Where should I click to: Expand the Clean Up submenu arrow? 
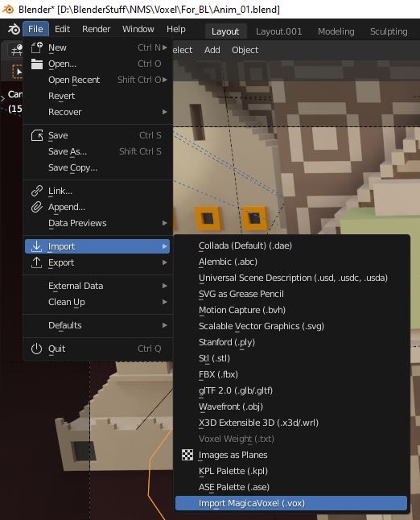(165, 302)
